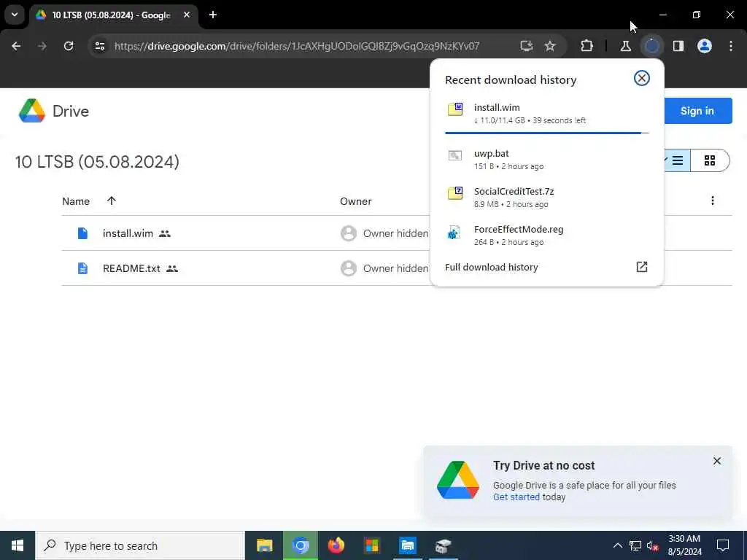Click the network tray icon
The height and width of the screenshot is (560, 747).
tap(635, 545)
